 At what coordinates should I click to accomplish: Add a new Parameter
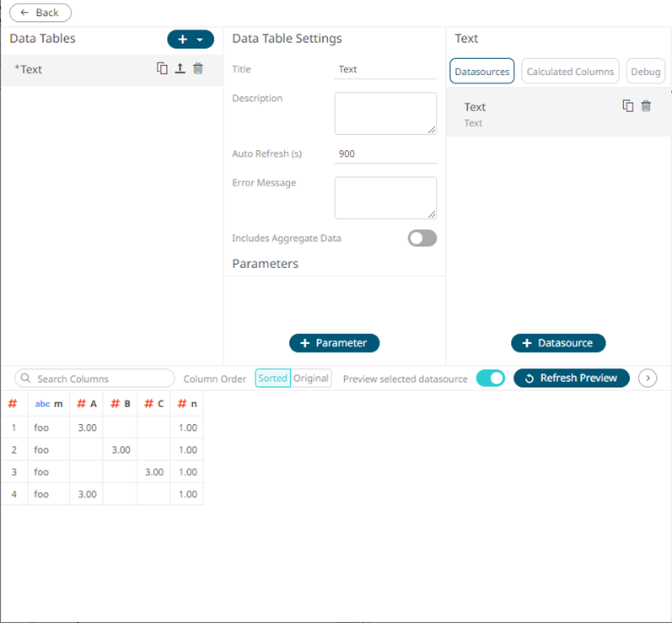click(334, 343)
